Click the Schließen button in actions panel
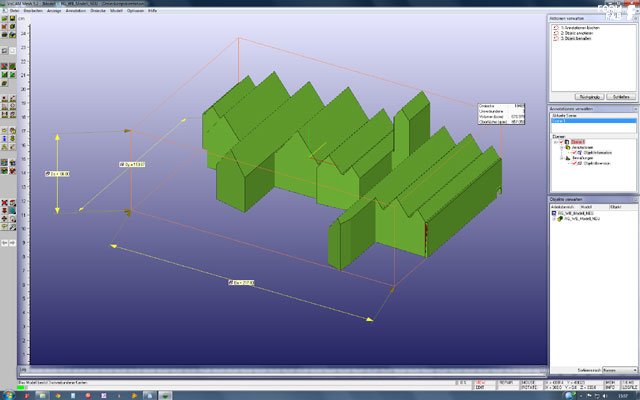 pyautogui.click(x=621, y=97)
